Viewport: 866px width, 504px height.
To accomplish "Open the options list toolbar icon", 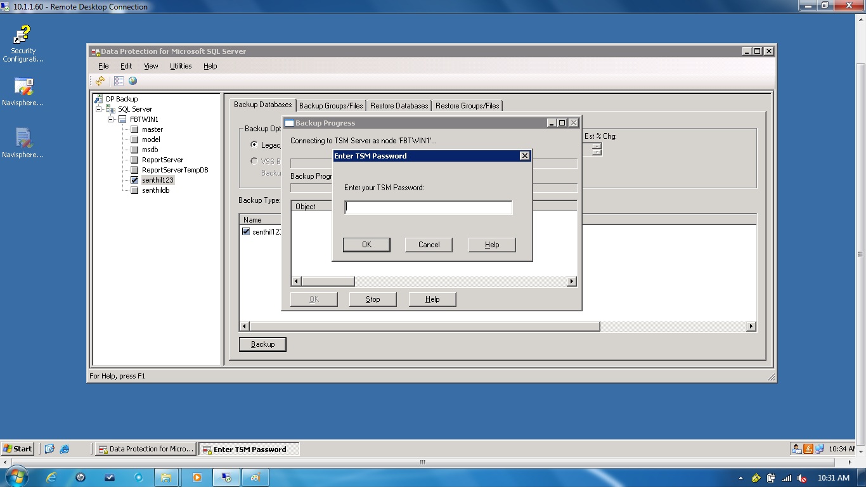I will click(x=119, y=81).
